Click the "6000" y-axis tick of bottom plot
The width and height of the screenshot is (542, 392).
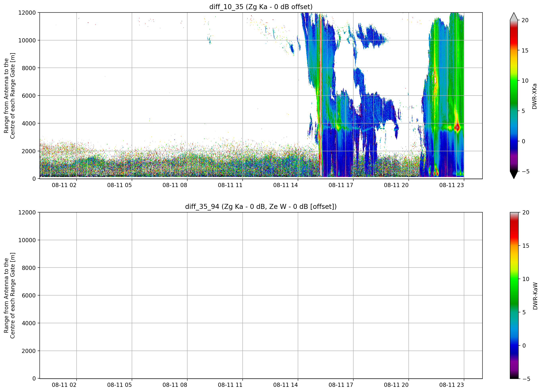coord(29,295)
